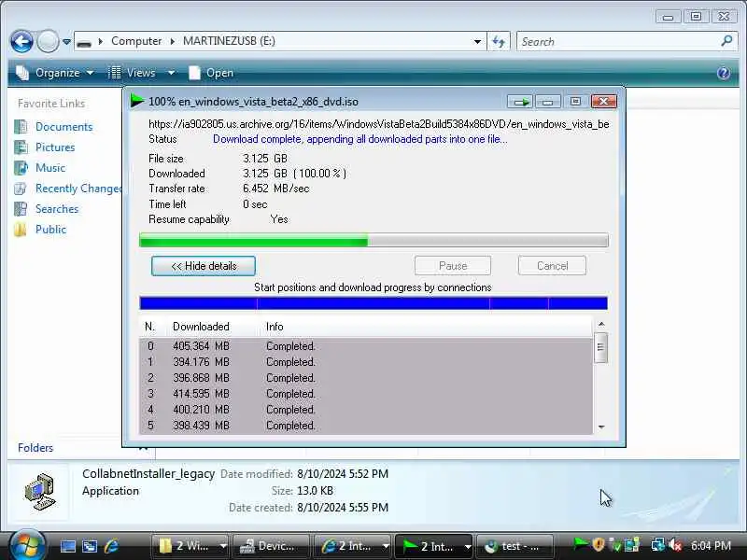
Task: Click the Refresh button beside address bar
Action: 499,41
